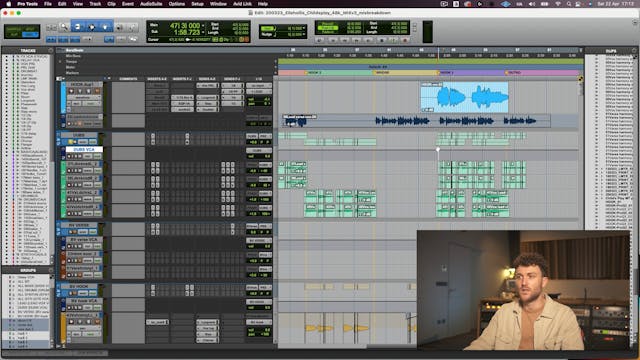This screenshot has width=640, height=360.
Task: Open the Track menu
Action: click(95, 4)
